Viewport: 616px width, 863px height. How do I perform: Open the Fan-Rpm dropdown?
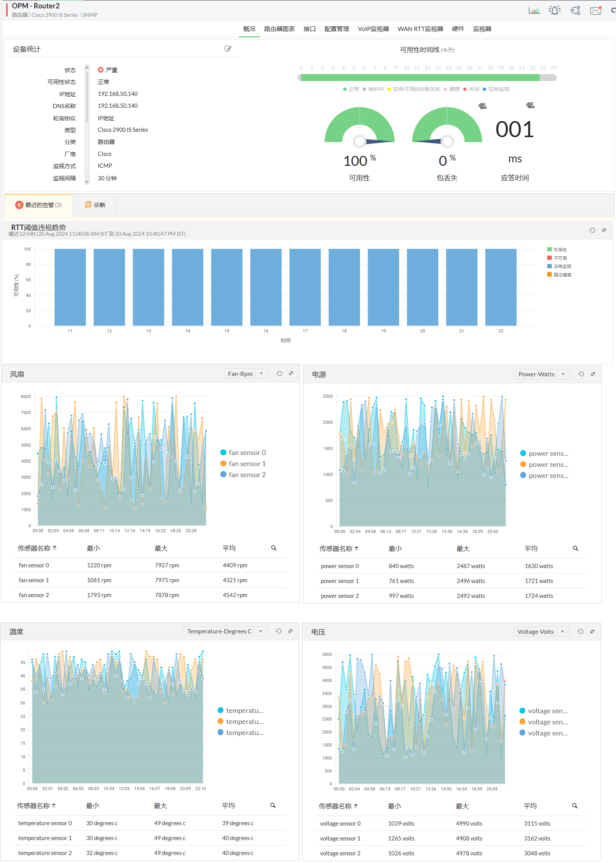(x=246, y=374)
